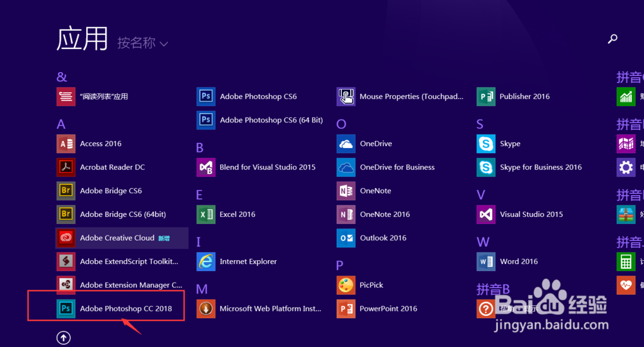Launch the PowerPoint 2016 icon
This screenshot has width=644, height=347.
346,308
